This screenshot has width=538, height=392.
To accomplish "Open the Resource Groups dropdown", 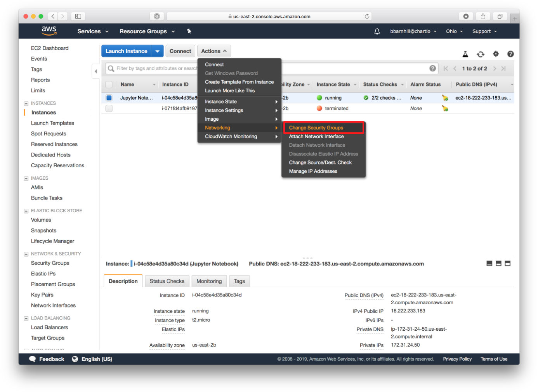I will (x=147, y=31).
